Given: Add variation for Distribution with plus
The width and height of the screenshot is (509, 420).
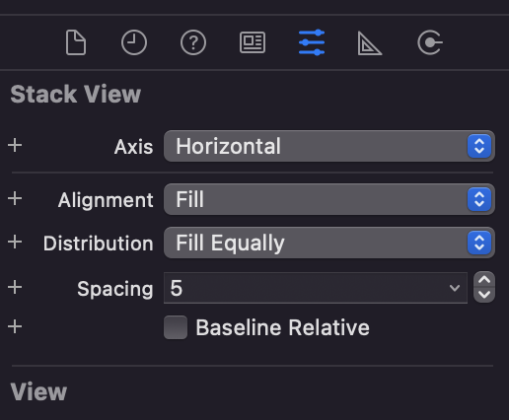Looking at the screenshot, I should [15, 243].
